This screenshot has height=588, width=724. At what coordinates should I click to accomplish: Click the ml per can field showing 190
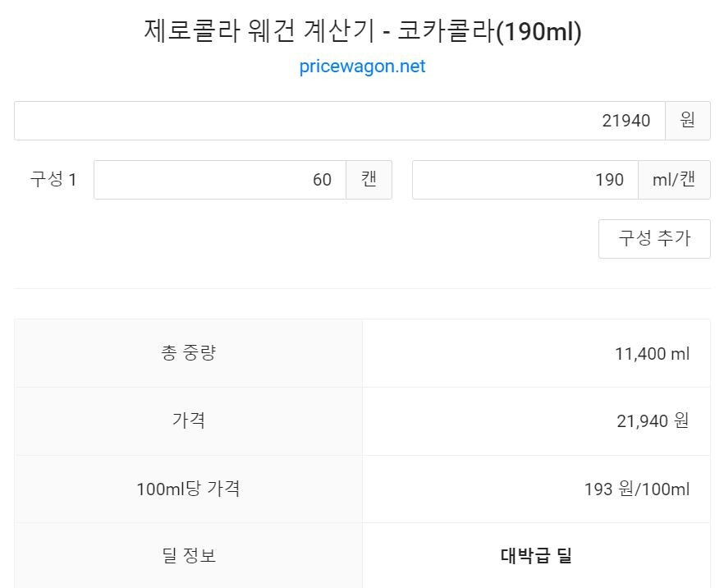click(525, 180)
